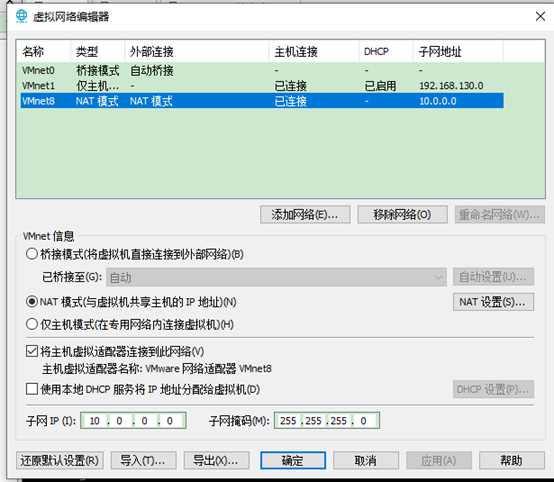Open NAT 设置(S)... button
Image resolution: width=554 pixels, height=482 pixels.
493,302
